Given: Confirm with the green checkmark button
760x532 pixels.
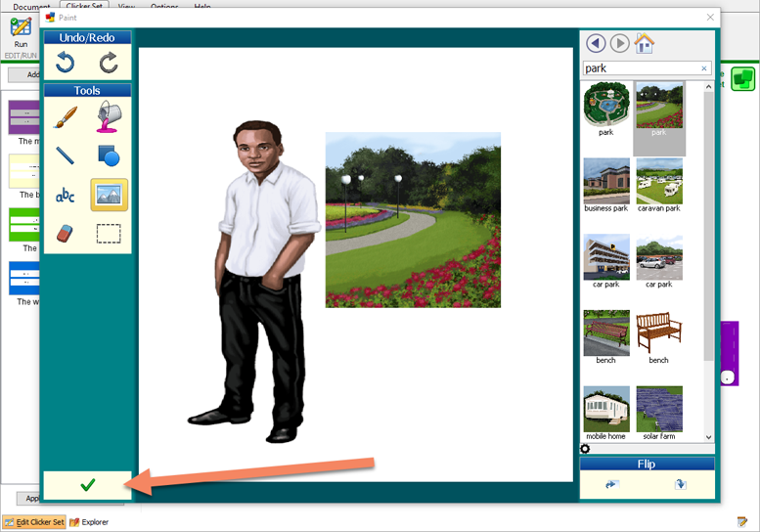Looking at the screenshot, I should tap(87, 485).
